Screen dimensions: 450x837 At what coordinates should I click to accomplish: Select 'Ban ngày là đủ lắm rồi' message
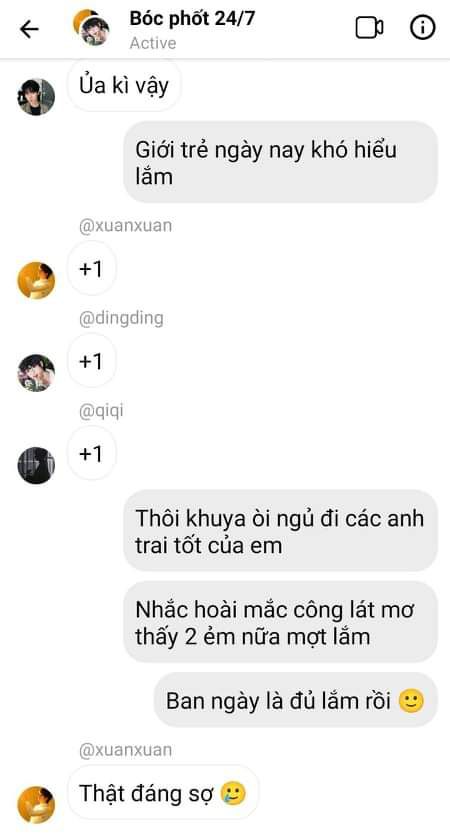(296, 700)
